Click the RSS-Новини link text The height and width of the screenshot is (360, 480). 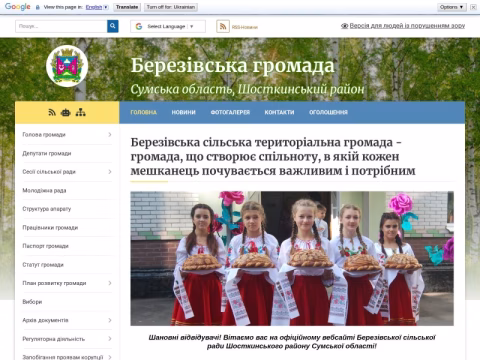pyautogui.click(x=245, y=27)
